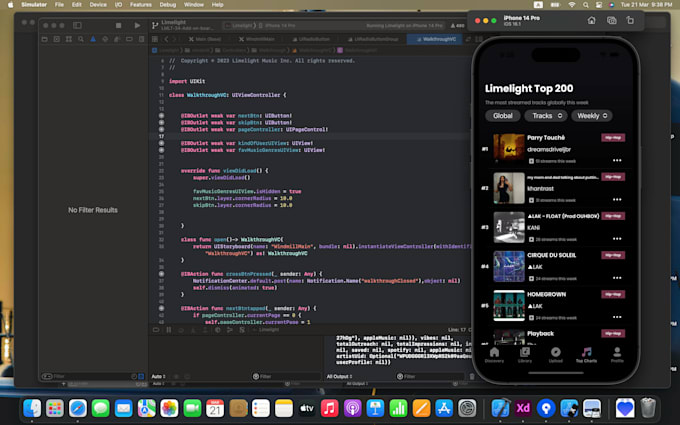Viewport: 680px width, 425px height.
Task: Open the issue navigator warning triangle
Action: [x=93, y=39]
